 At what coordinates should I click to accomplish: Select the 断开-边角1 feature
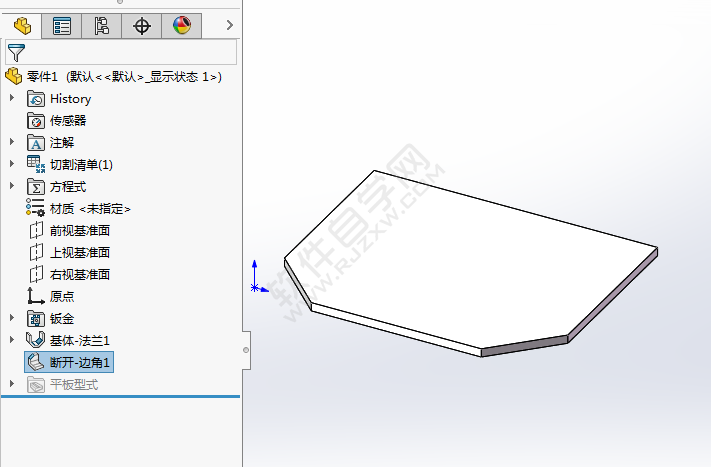click(79, 362)
